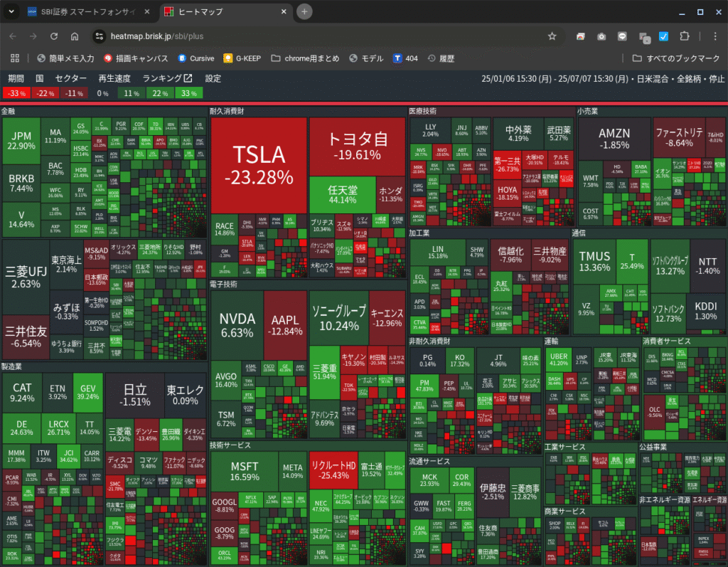The height and width of the screenshot is (567, 728).
Task: Launch the Cursive bookmark
Action: coord(196,58)
